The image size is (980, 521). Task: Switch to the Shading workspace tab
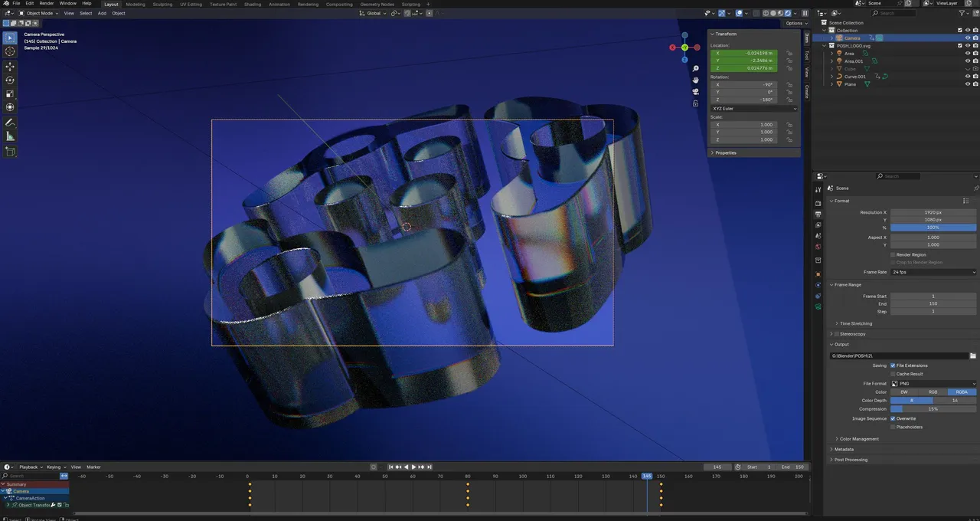pyautogui.click(x=253, y=4)
